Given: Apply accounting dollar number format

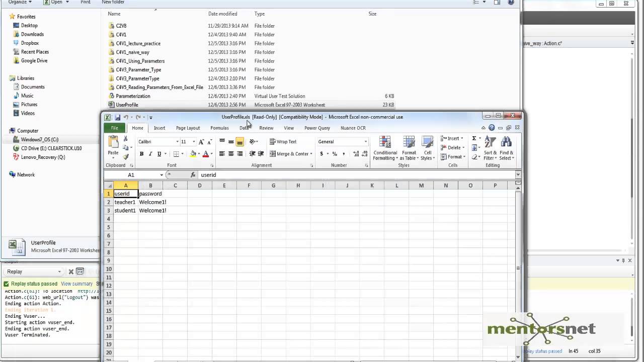Looking at the screenshot, I should [321, 154].
